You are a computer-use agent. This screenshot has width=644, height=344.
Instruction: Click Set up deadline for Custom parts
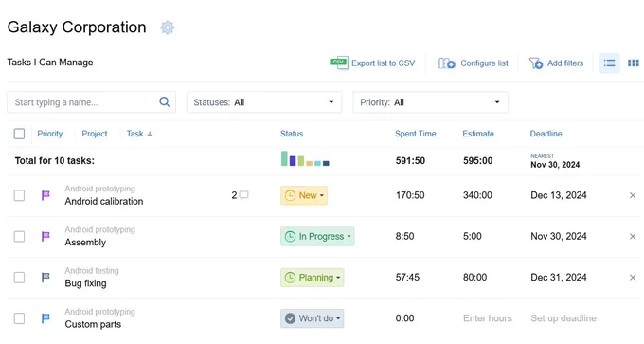[563, 318]
